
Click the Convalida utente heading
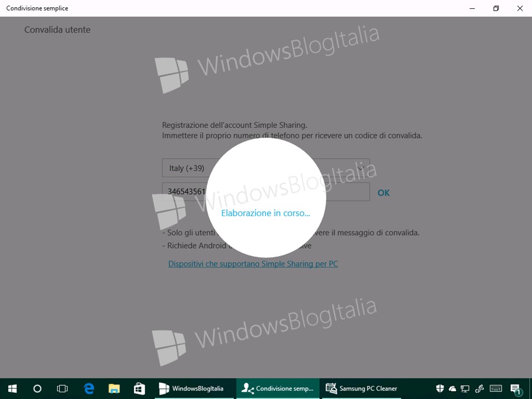pos(57,30)
